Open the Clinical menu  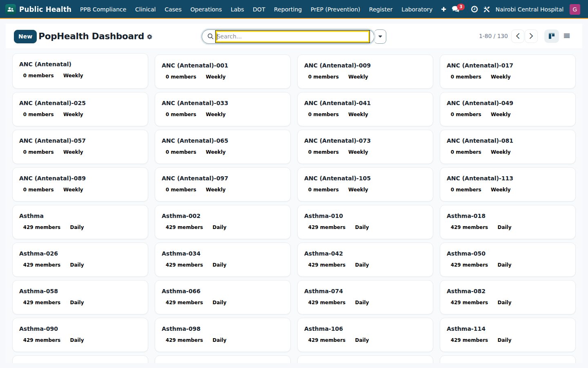coord(145,9)
